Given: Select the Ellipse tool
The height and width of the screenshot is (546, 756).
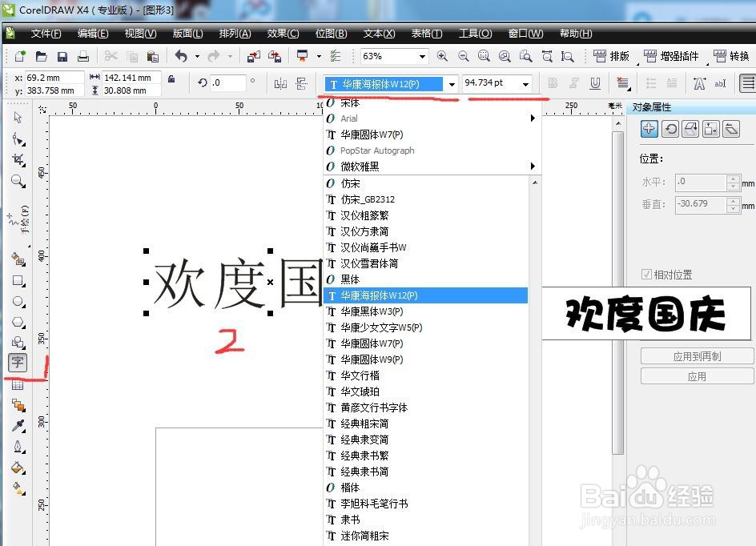Looking at the screenshot, I should pos(18,302).
